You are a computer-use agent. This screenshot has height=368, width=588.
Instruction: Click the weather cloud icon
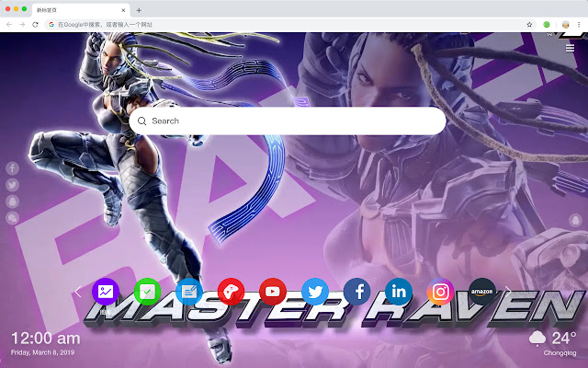coord(537,339)
